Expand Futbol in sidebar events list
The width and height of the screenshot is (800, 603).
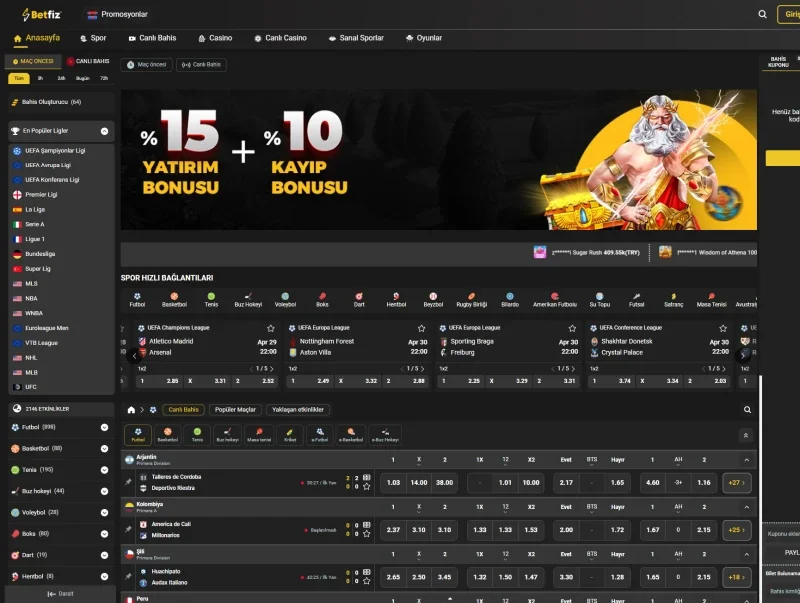(104, 428)
